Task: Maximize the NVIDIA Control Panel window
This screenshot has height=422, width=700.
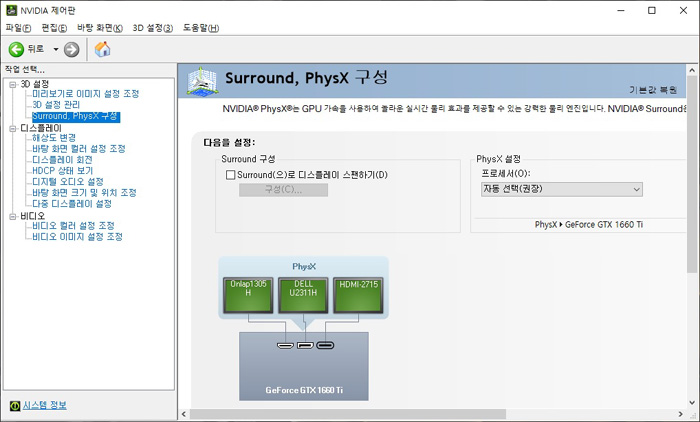Action: click(652, 10)
